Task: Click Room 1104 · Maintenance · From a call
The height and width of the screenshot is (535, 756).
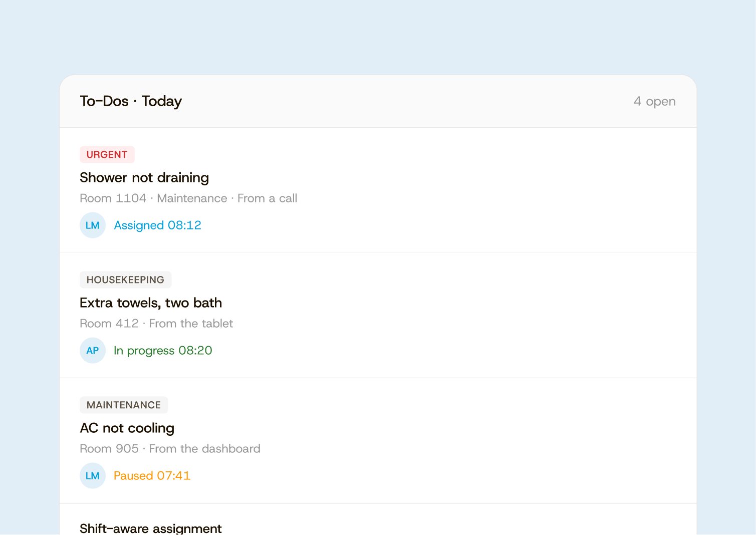Action: (x=188, y=198)
